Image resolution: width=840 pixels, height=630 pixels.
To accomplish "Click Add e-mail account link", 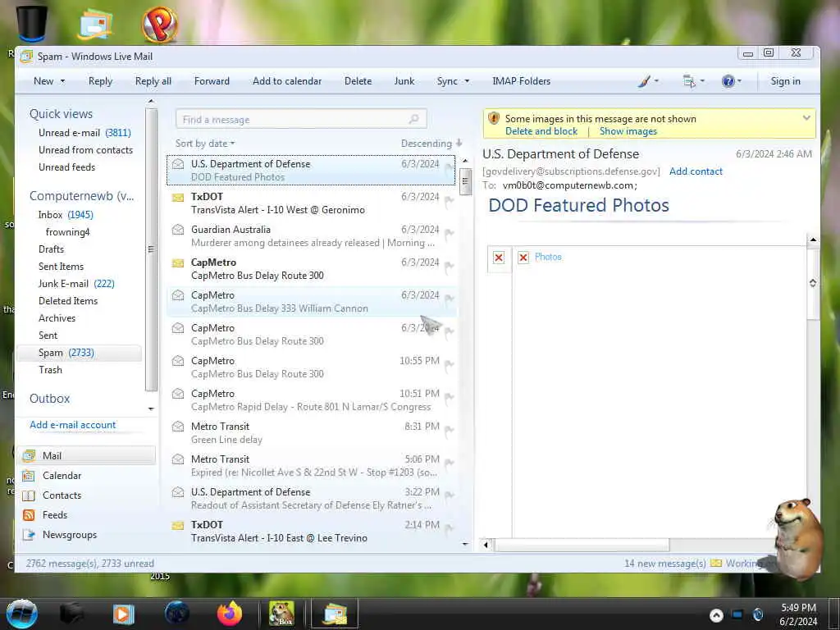I will 73,425.
